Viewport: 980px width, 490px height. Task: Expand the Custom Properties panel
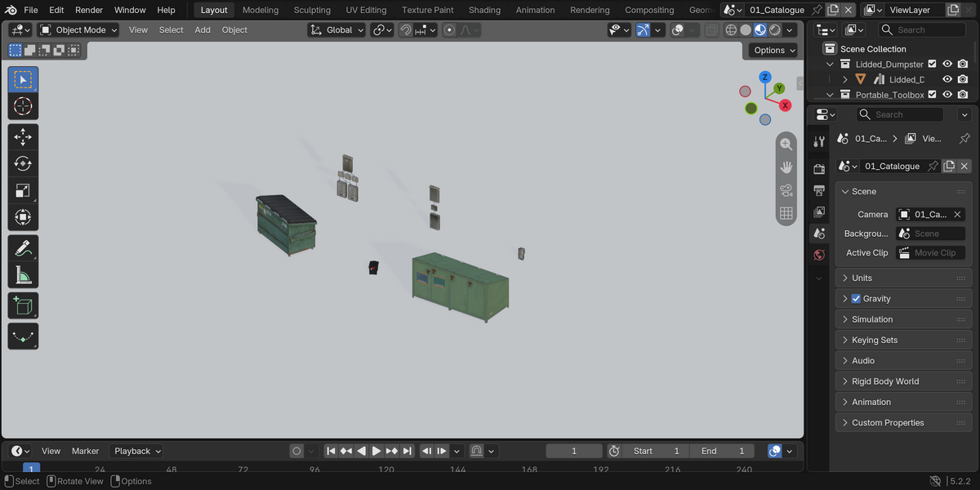pyautogui.click(x=903, y=423)
